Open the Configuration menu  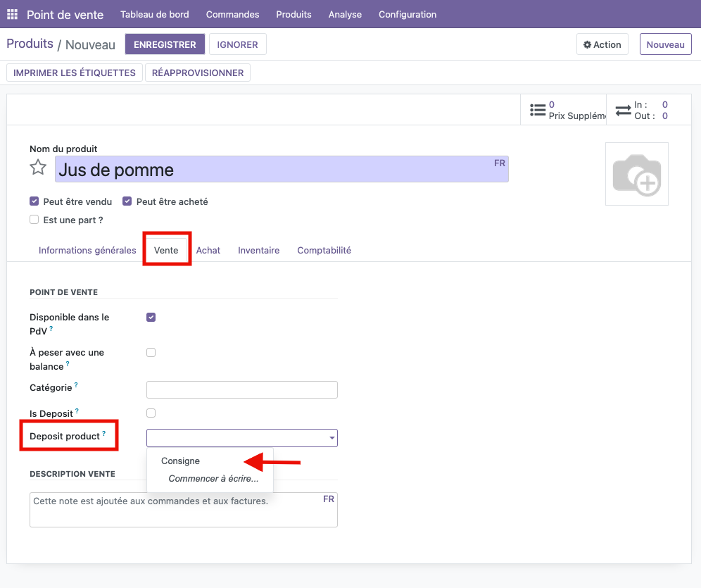(x=407, y=15)
